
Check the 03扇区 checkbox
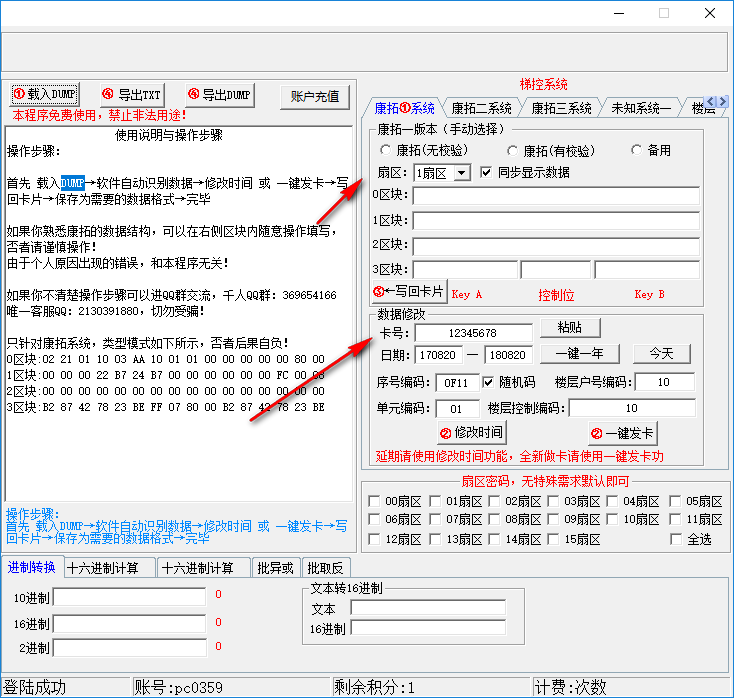(553, 501)
